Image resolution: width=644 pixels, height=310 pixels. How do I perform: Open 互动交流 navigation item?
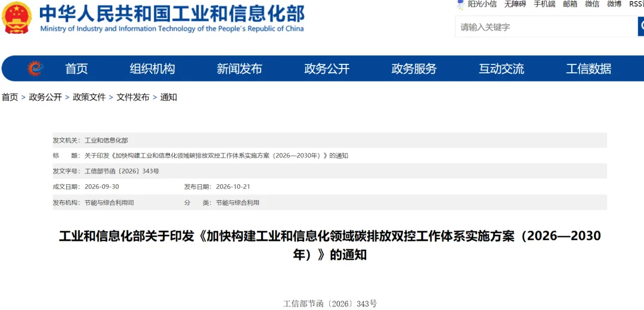pos(501,69)
